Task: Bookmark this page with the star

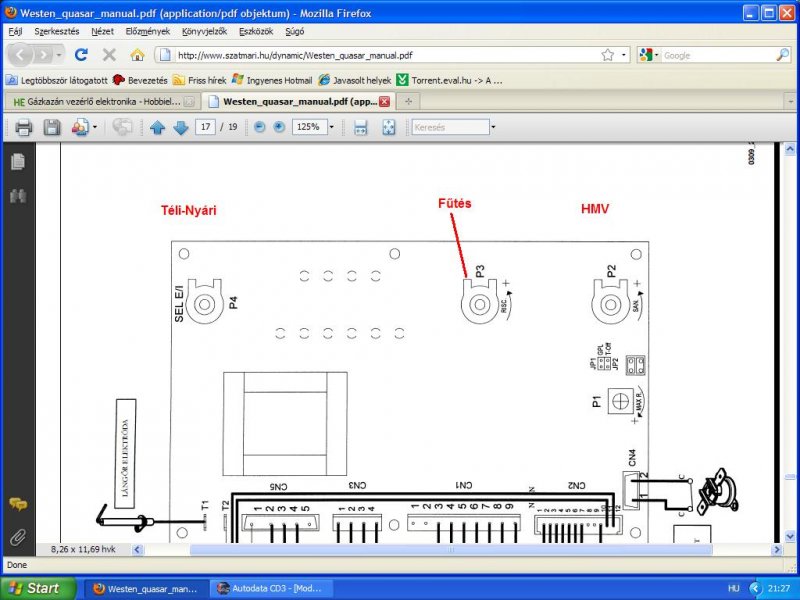Action: pyautogui.click(x=607, y=55)
